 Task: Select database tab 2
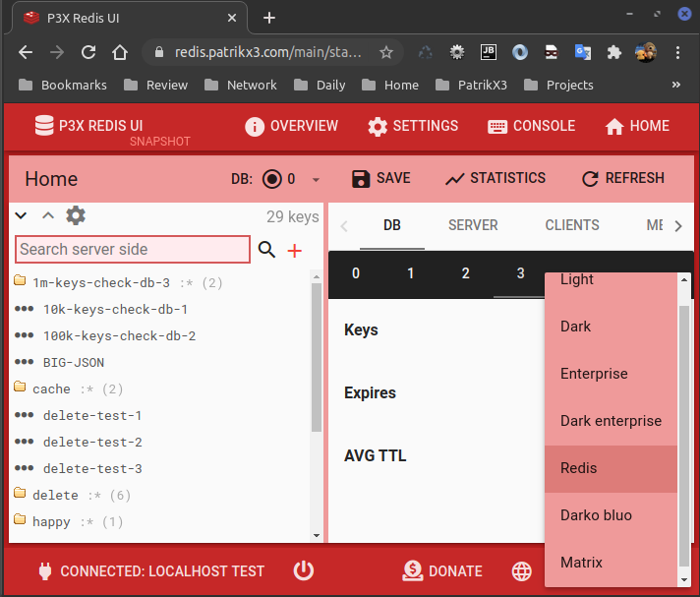[466, 273]
